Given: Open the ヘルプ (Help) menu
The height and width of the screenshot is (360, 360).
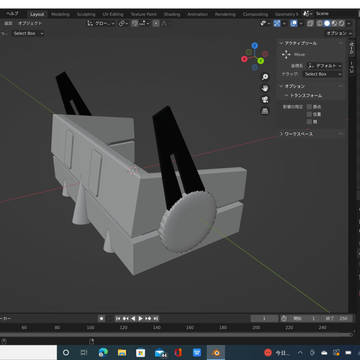Looking at the screenshot, I should (x=13, y=14).
